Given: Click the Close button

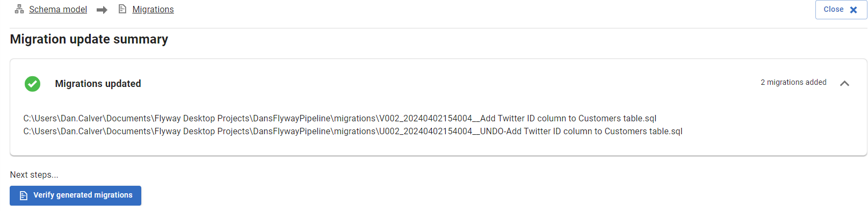Looking at the screenshot, I should coord(841,10).
